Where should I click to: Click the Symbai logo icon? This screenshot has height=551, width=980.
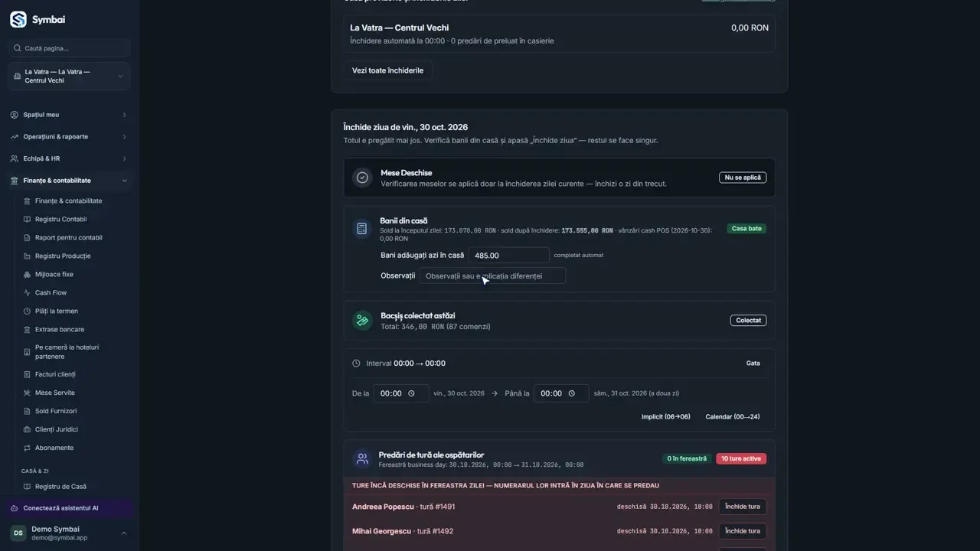tap(18, 20)
